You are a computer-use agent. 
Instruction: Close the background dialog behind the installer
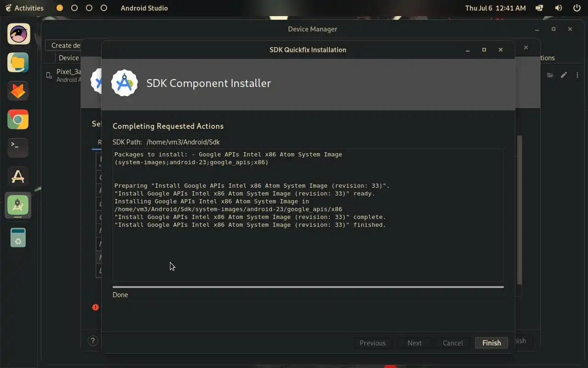(526, 47)
